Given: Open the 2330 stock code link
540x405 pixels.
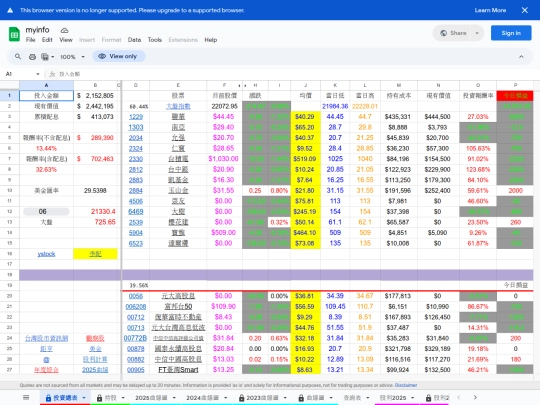Looking at the screenshot, I should point(136,159).
